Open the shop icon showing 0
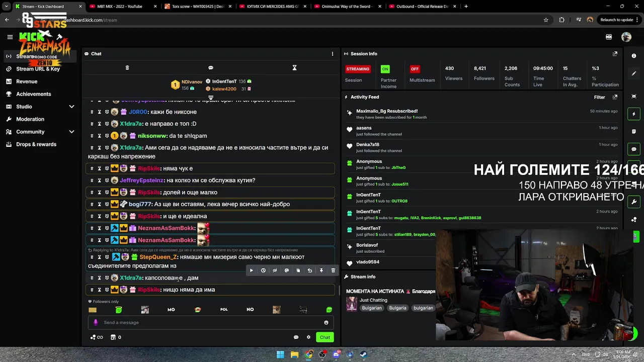Image resolution: width=644 pixels, height=362 pixels. tap(116, 337)
